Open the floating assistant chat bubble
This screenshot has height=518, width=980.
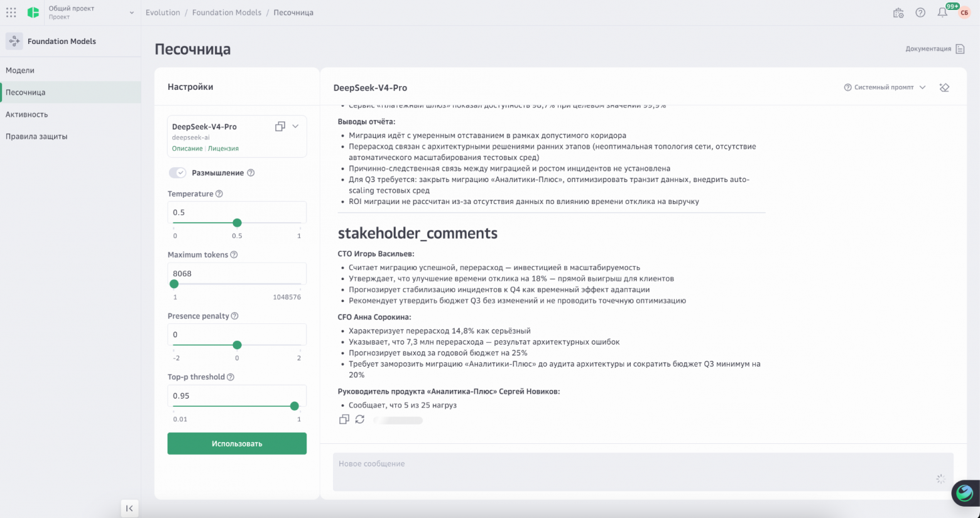(x=964, y=494)
